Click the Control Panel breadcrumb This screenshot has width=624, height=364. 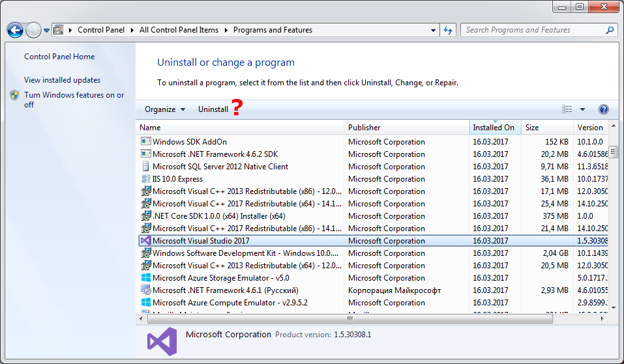101,30
